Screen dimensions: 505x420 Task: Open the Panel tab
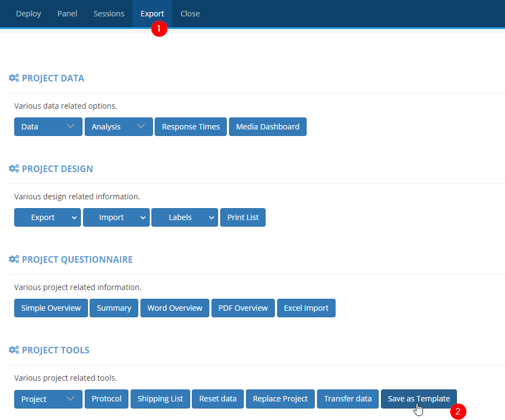click(67, 13)
